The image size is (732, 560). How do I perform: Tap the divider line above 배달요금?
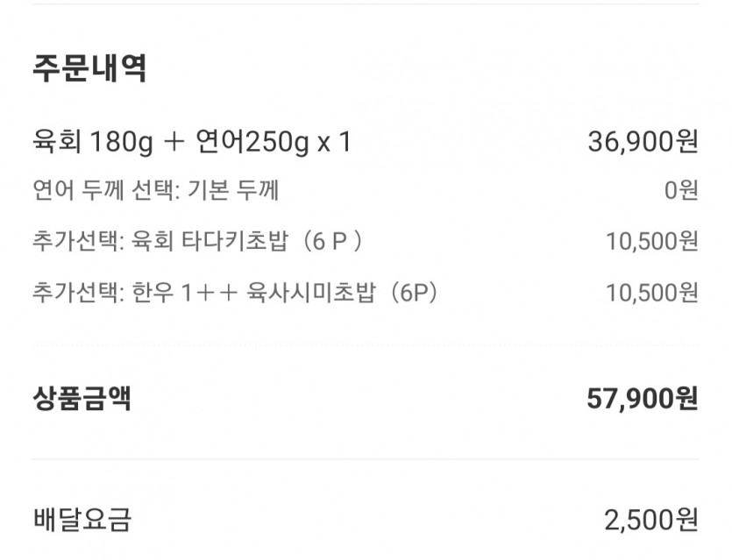point(366,458)
